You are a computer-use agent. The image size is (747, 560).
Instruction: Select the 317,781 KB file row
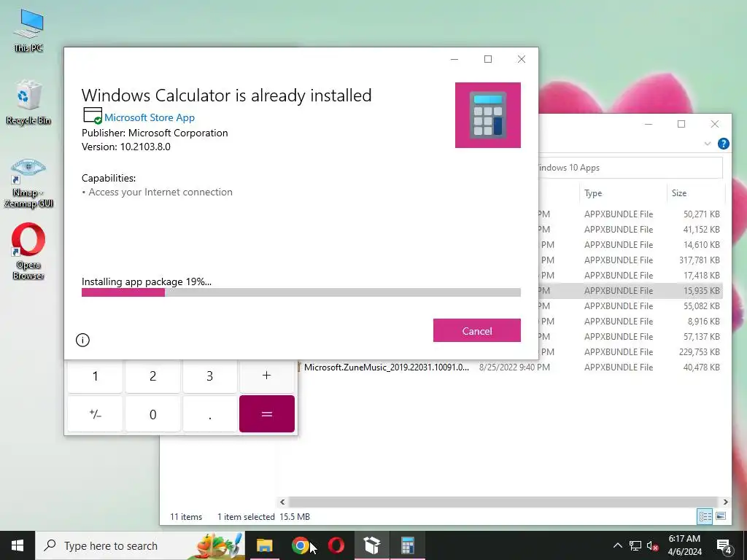pyautogui.click(x=630, y=260)
